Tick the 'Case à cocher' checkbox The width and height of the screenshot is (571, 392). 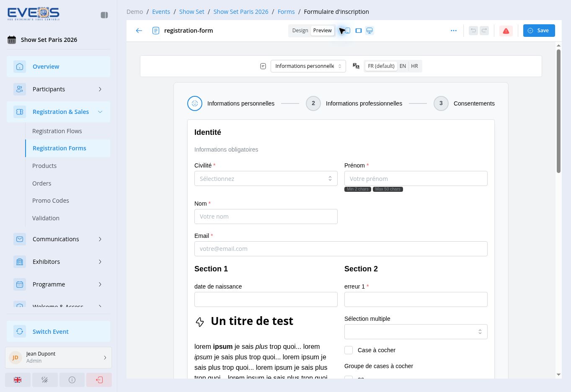point(349,350)
